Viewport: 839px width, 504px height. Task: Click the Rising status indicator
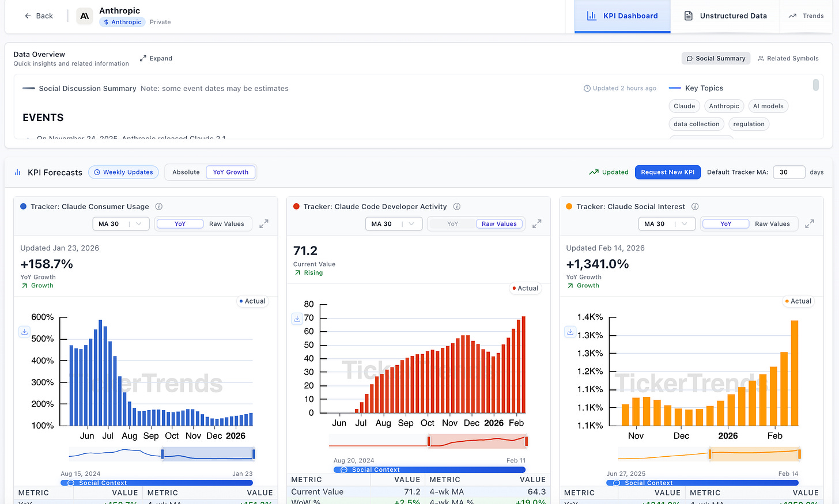tap(308, 273)
